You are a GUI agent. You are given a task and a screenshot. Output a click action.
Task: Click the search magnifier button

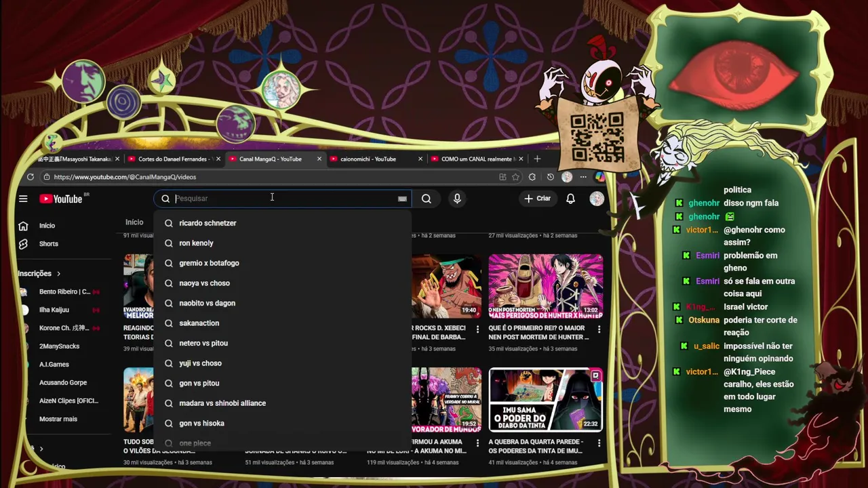[x=427, y=199]
